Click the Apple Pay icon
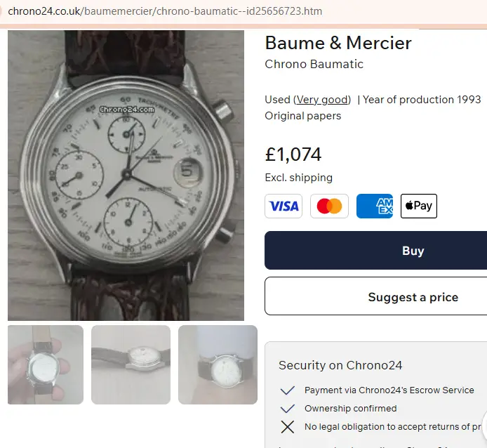 point(419,206)
